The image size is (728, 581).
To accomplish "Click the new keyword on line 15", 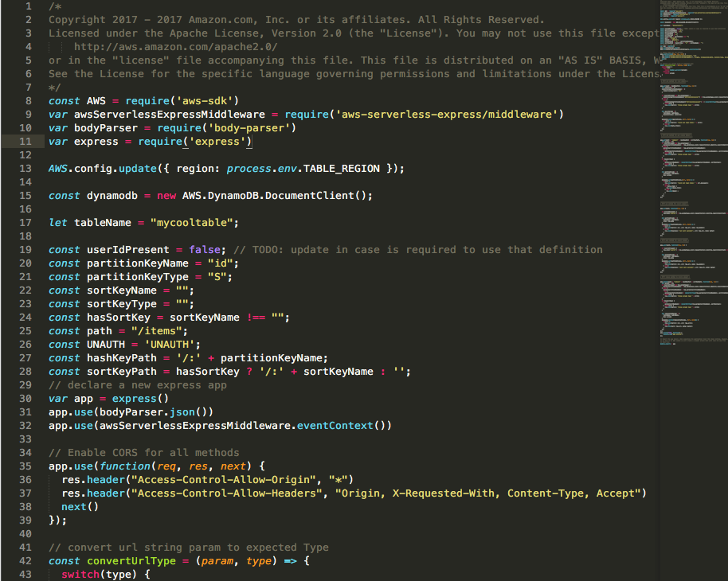I will (x=166, y=196).
